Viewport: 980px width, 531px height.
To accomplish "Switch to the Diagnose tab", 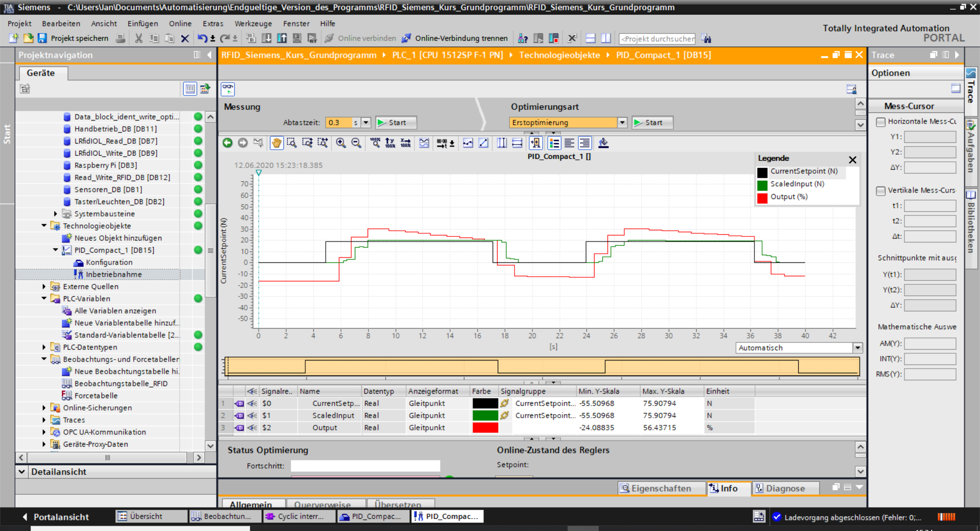I will tap(785, 488).
